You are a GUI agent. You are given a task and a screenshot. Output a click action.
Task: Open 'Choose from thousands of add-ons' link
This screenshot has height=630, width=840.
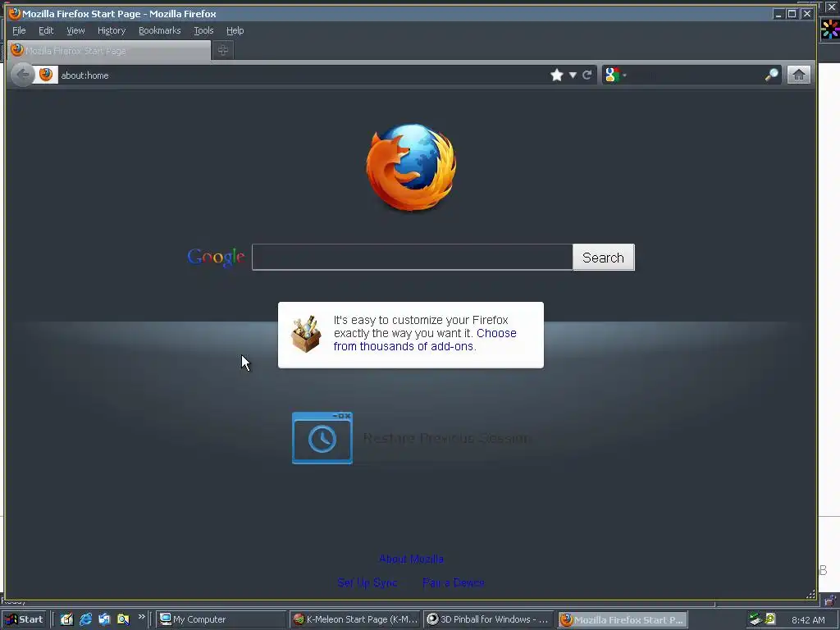425,340
